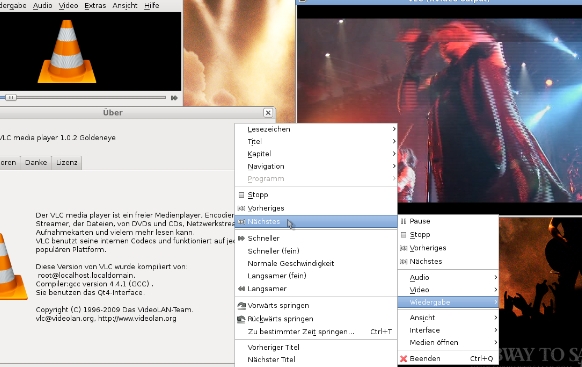Choose Vorwärts springen jump icon
Screen dimensions: 582x367
242,305
